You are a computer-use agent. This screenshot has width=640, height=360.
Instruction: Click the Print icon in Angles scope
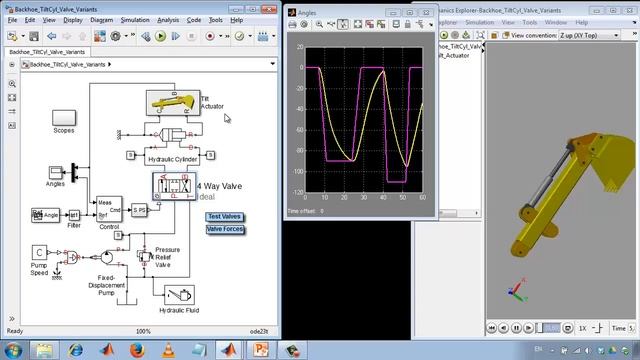(x=292, y=24)
